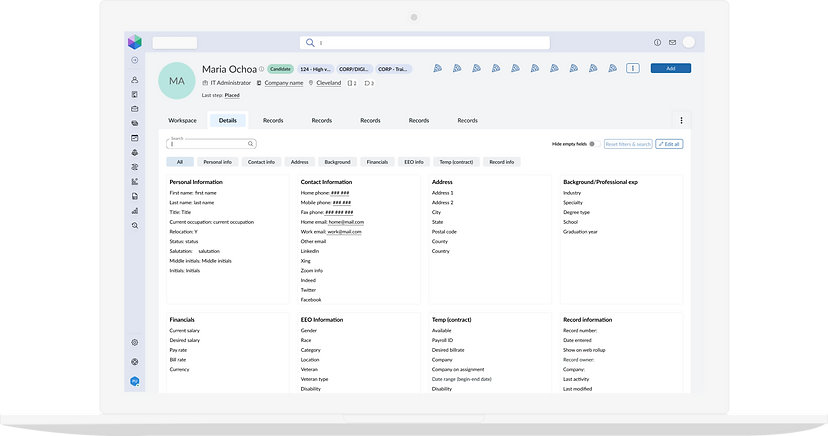Open the chart-with-plus icon in the sidebar
Image resolution: width=828 pixels, height=436 pixels.
coord(135,182)
